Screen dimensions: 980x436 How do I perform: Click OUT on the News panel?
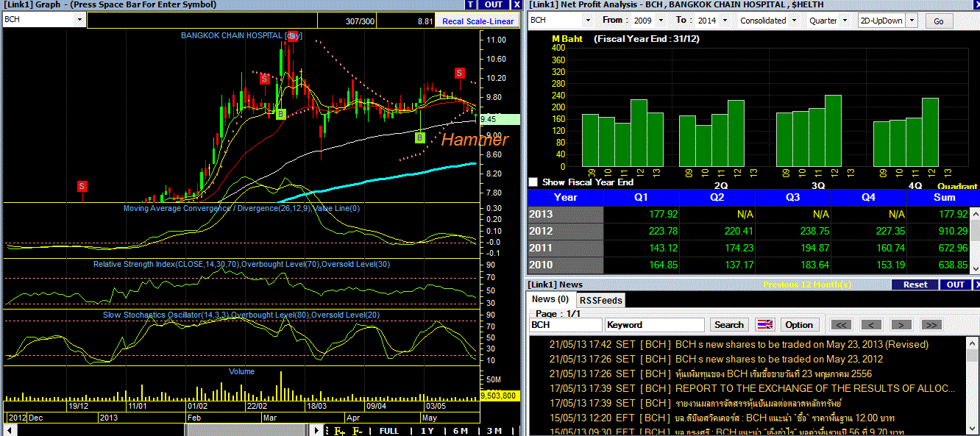pyautogui.click(x=955, y=285)
